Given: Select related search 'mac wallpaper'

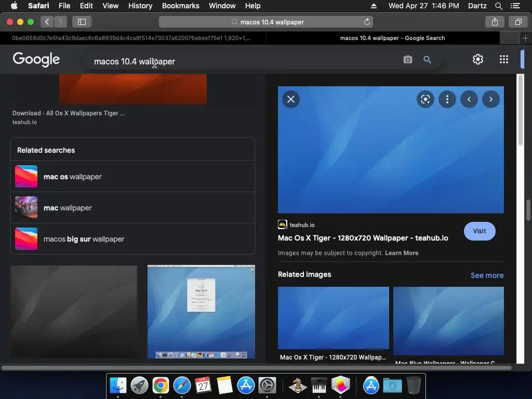Looking at the screenshot, I should tap(132, 208).
